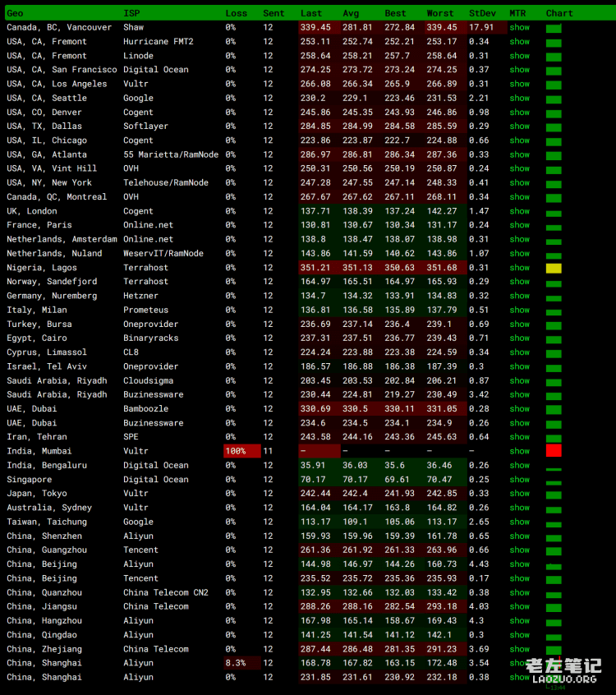Select the Hurricane FMT2 ISP cell

click(158, 41)
